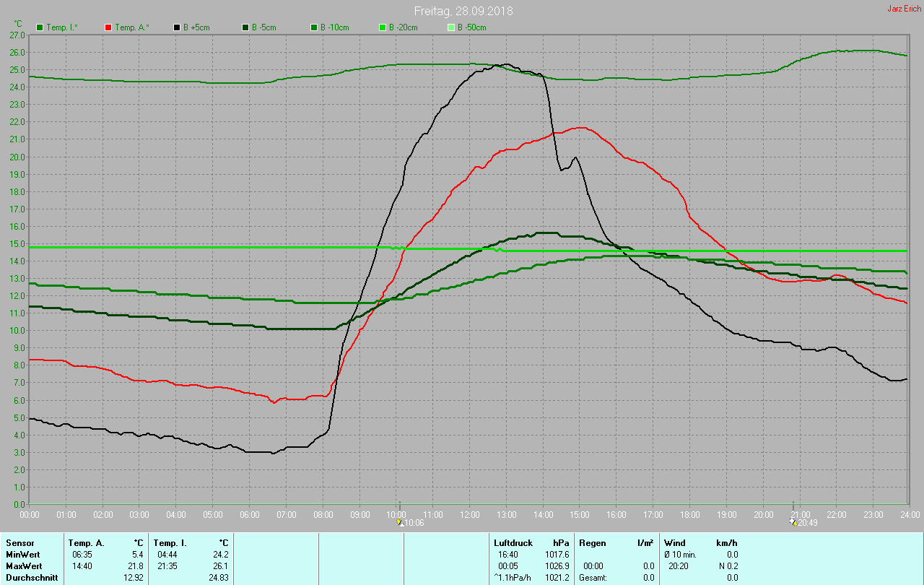Click the MaxWert row label

pos(22,565)
